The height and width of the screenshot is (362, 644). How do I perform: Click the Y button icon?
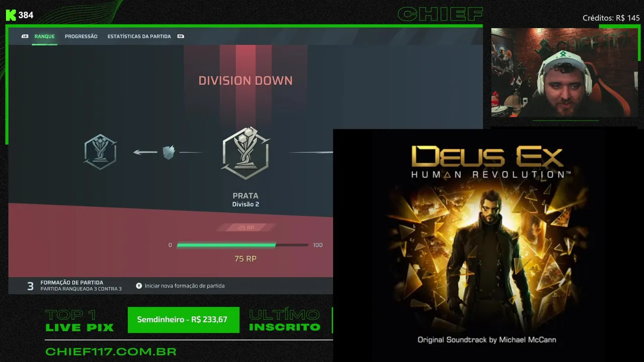pyautogui.click(x=139, y=286)
